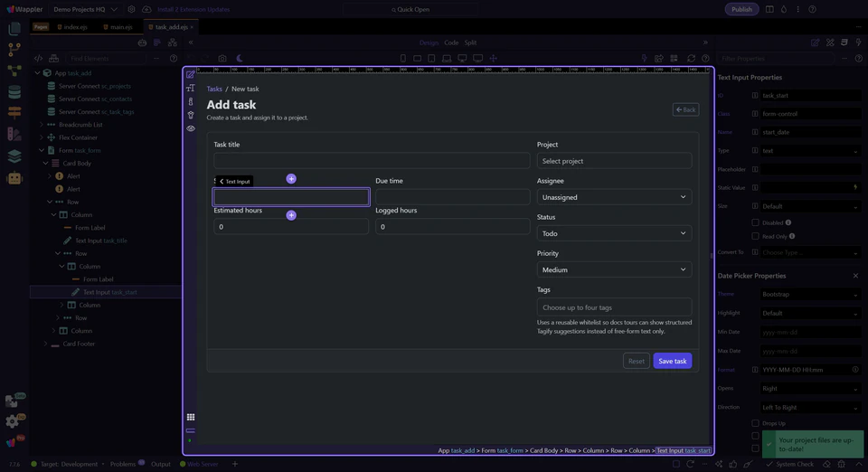Open the Priority dropdown showing Medium
Viewport: 868px width, 472px height.
614,269
